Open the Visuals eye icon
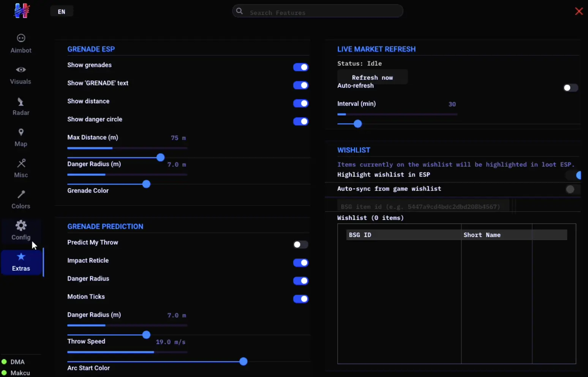The width and height of the screenshot is (588, 377). point(21,70)
